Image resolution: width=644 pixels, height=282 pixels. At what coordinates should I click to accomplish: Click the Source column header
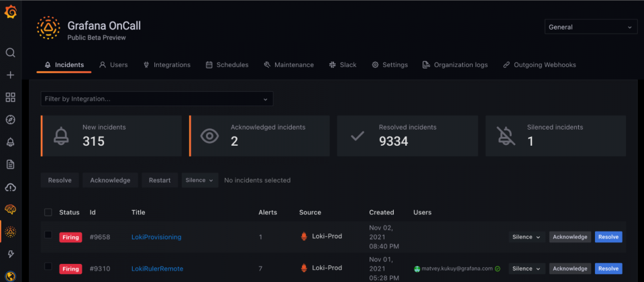310,212
